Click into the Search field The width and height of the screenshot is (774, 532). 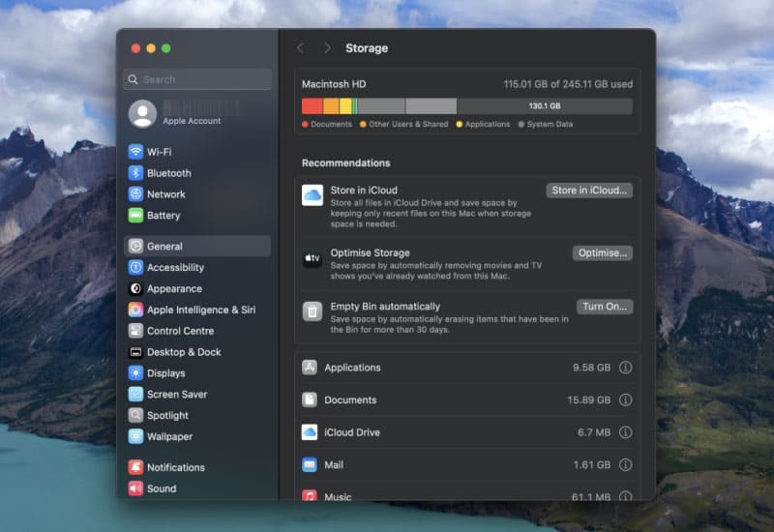click(197, 79)
